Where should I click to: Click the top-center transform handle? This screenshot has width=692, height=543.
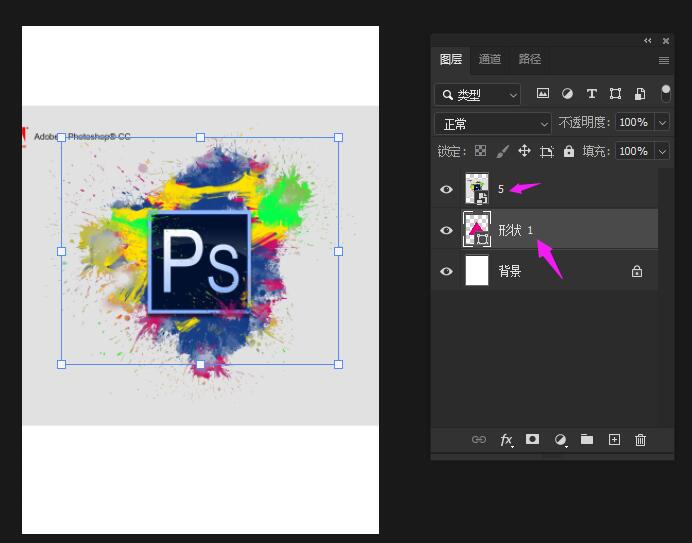[200, 137]
